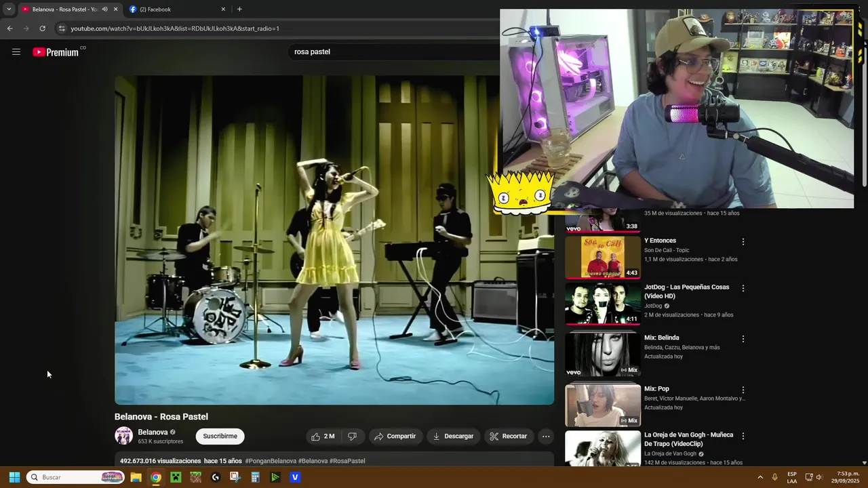
Task: Open more actions ellipsis below video
Action: [x=546, y=436]
